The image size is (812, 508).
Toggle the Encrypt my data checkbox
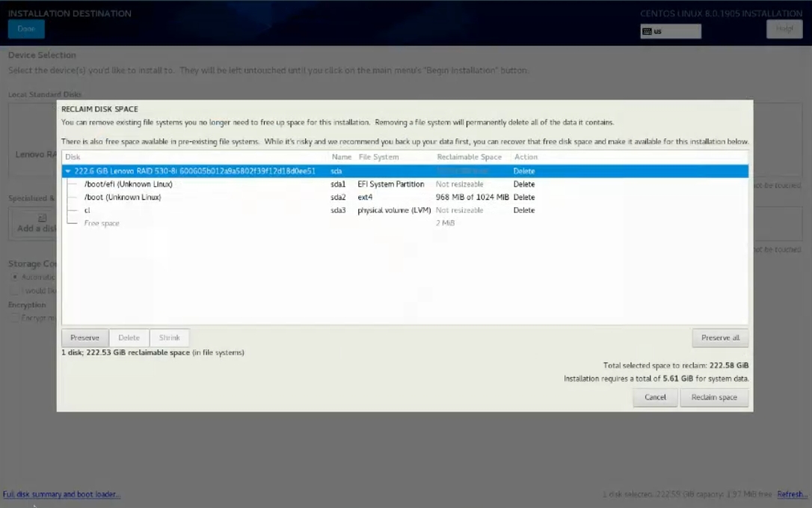click(14, 318)
